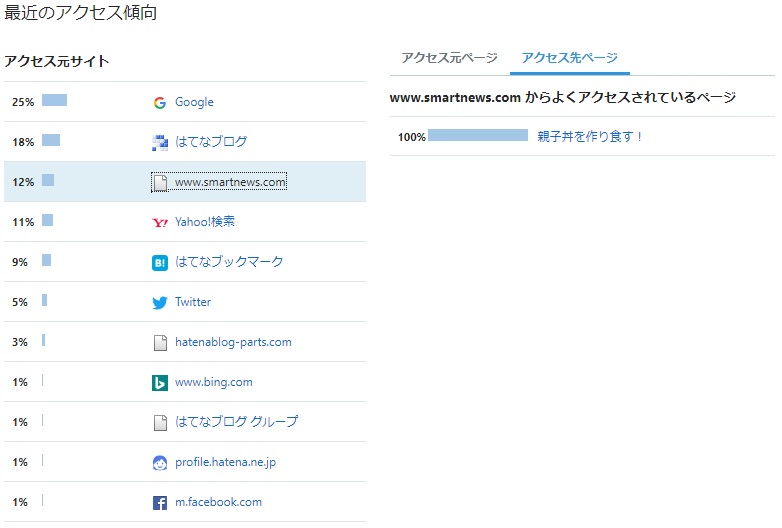Open the Yahoo!検索 referrer link
Viewport: 782px width, 528px height.
pyautogui.click(x=204, y=221)
